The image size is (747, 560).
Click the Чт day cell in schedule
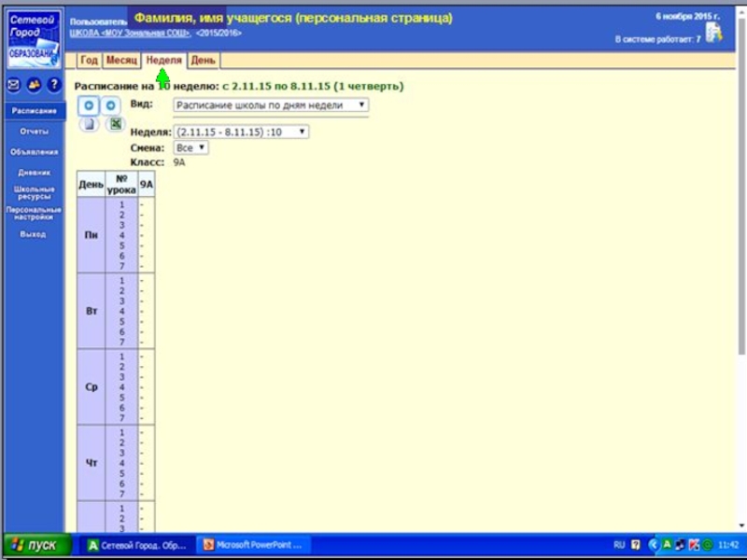[91, 463]
